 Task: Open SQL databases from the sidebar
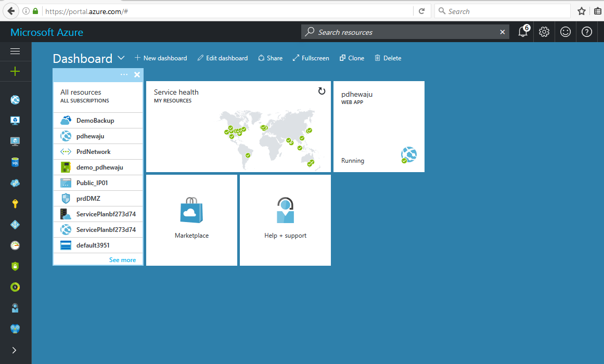point(15,162)
